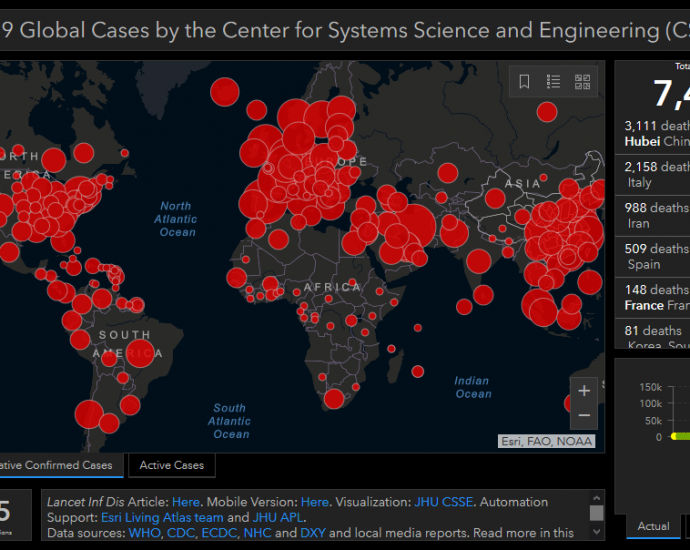Image resolution: width=690 pixels, height=550 pixels.
Task: Select the Iran 988 deaths entry
Action: (x=653, y=216)
